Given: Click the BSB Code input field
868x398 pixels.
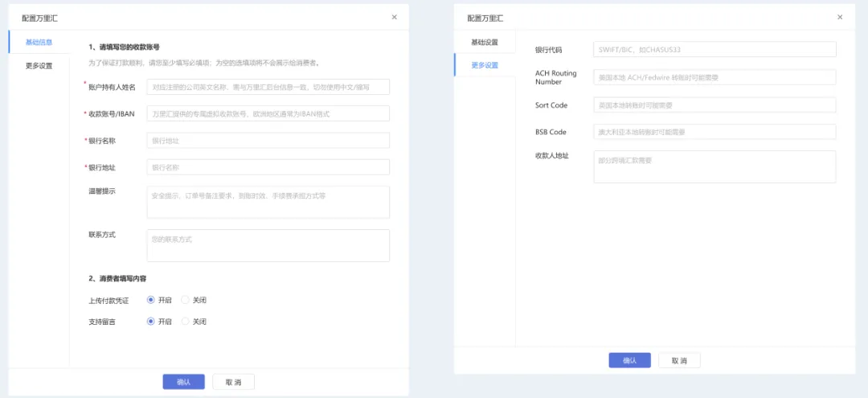Looking at the screenshot, I should point(714,132).
